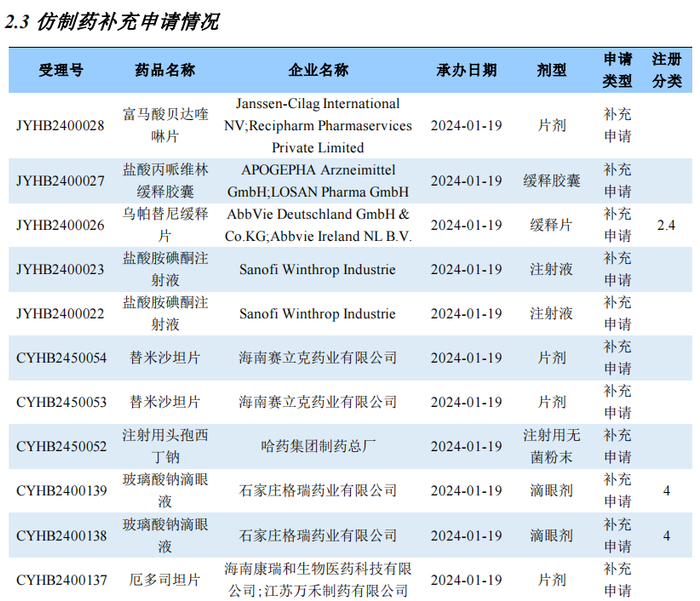This screenshot has height=601, width=700.
Task: Click 补充申请 in row JYHB2400027
Action: [617, 181]
